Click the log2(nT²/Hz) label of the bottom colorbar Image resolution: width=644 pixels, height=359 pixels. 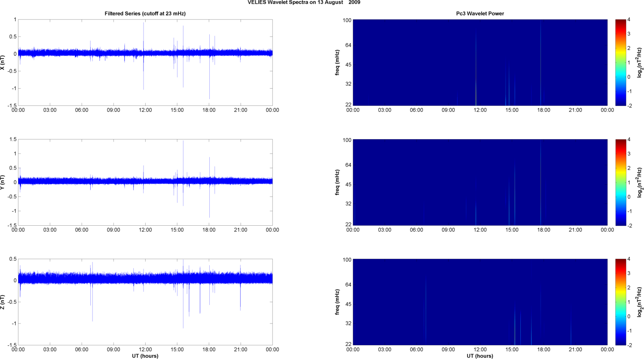point(640,302)
